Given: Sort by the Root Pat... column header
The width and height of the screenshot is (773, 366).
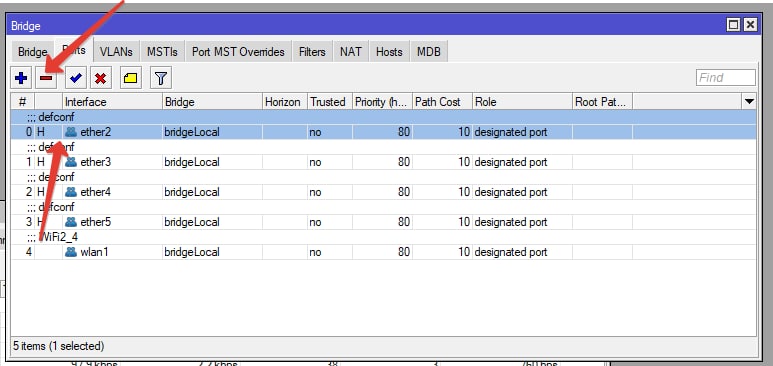Looking at the screenshot, I should pos(602,102).
